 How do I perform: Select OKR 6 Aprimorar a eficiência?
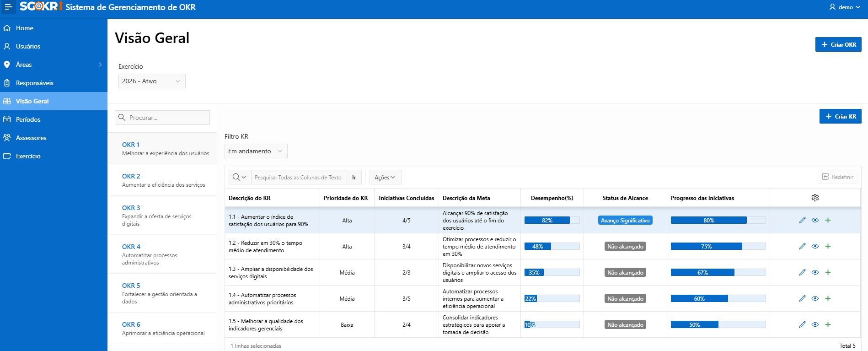(x=162, y=329)
